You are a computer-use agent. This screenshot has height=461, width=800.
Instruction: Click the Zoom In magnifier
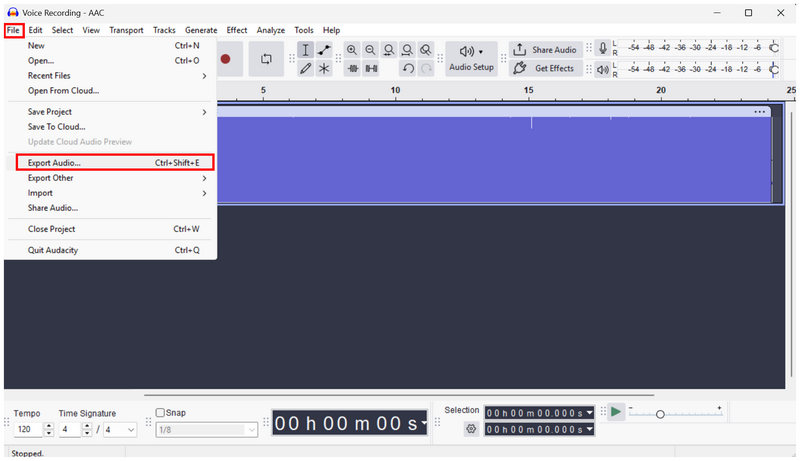[x=352, y=50]
